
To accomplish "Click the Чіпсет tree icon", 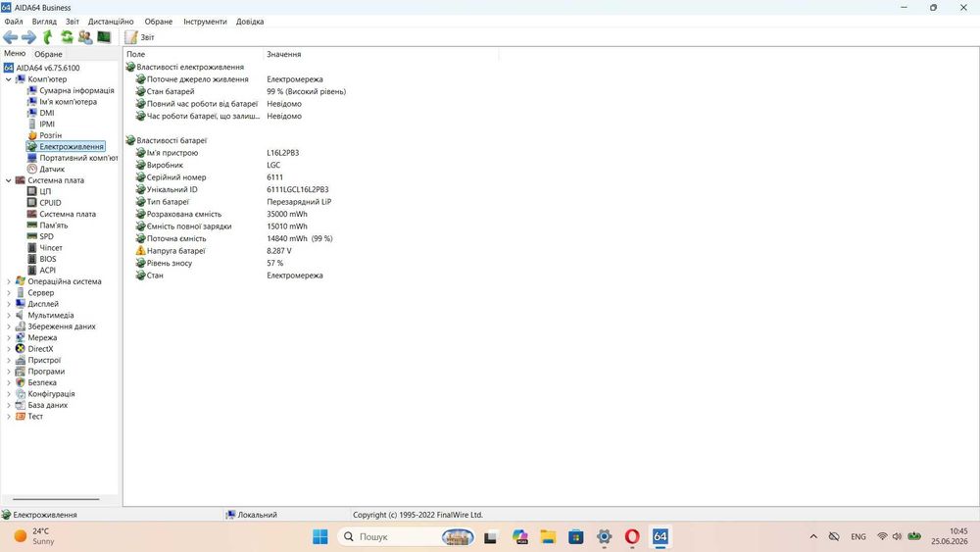I will coord(32,248).
